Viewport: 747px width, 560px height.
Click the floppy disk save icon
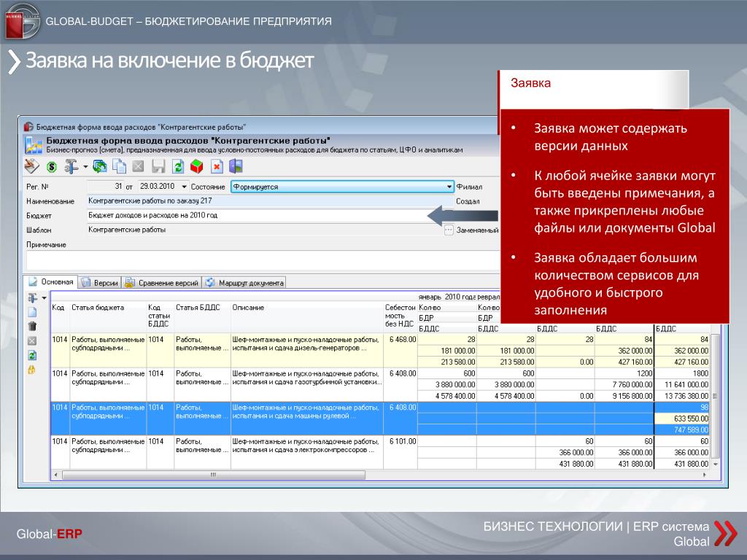158,166
